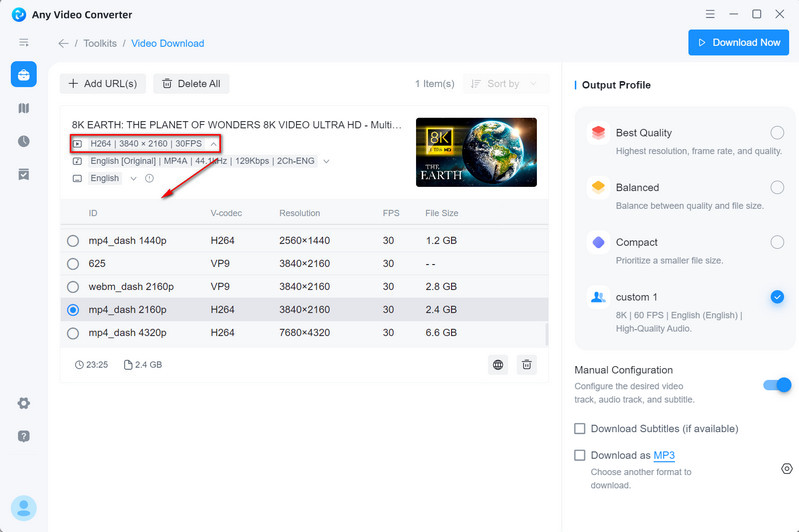This screenshot has height=532, width=799.
Task: Select the mp4_dash 4320p radio button
Action: point(73,333)
